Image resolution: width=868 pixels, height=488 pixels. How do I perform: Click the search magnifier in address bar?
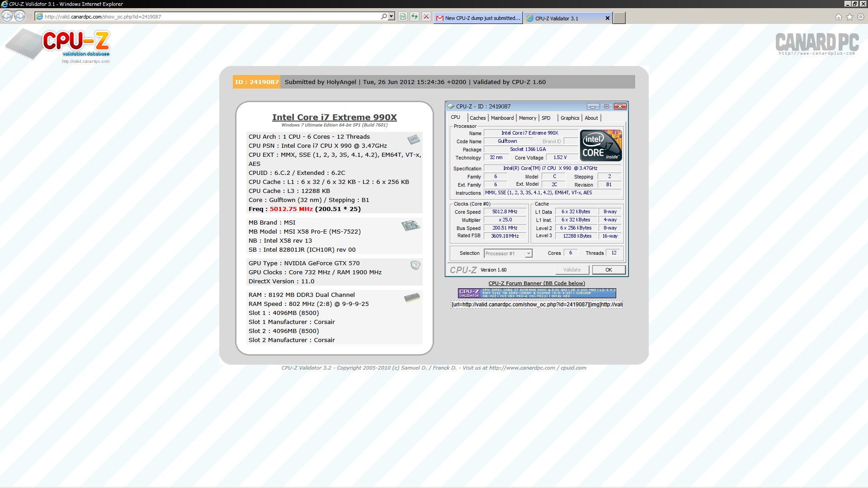[384, 16]
